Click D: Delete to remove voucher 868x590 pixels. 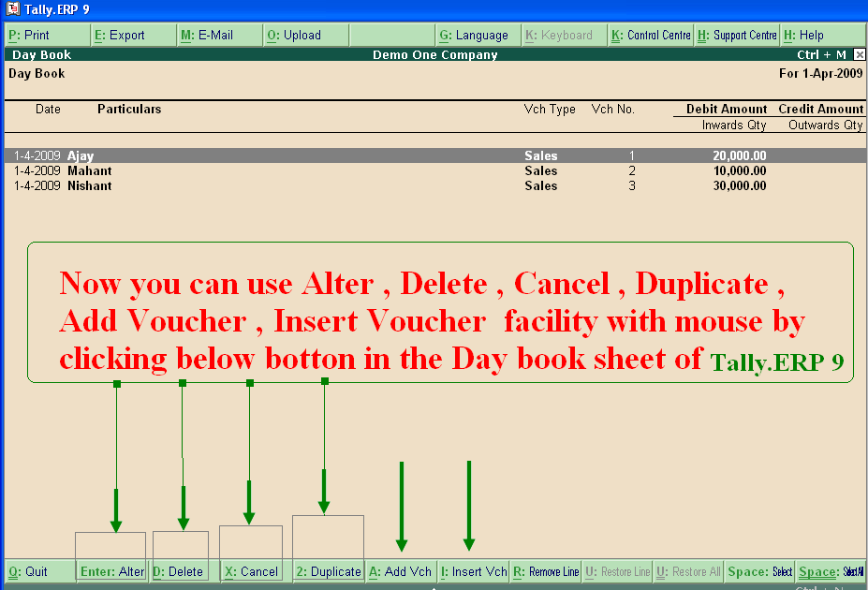(x=180, y=571)
